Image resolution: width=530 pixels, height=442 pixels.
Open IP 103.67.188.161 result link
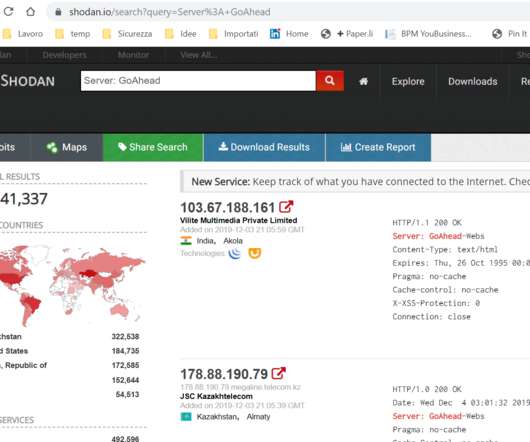(227, 207)
